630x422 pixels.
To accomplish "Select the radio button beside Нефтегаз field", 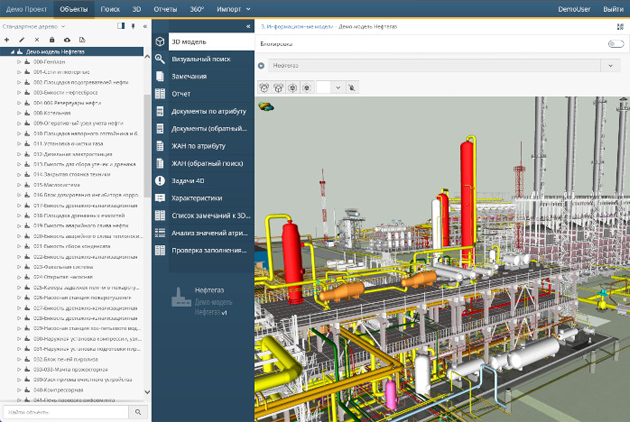I will (262, 66).
